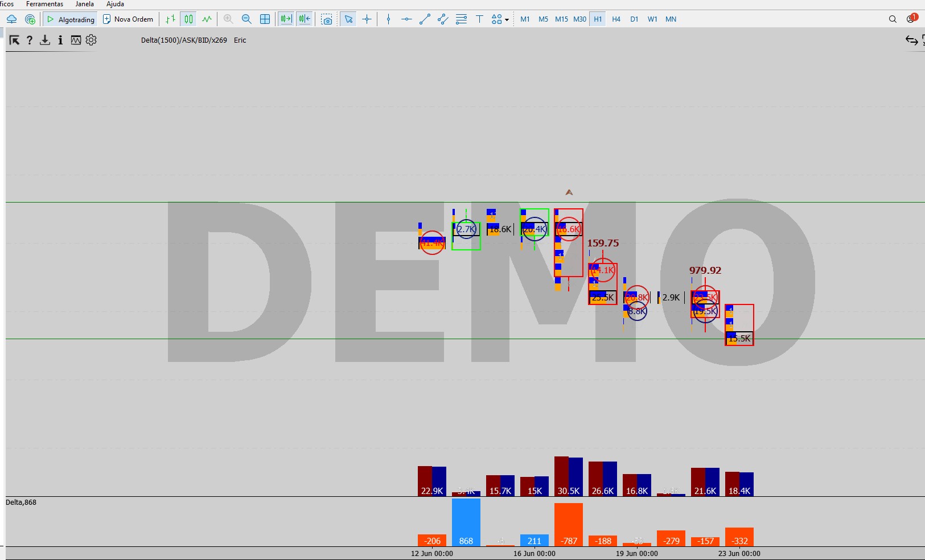Zoom out of the chart
The image size is (925, 560).
coord(246,19)
